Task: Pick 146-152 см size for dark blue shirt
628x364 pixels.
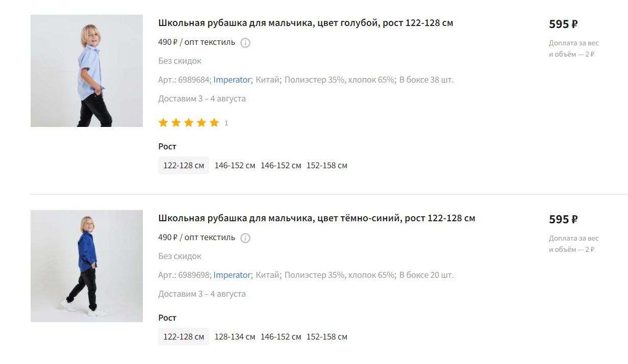Action: [281, 337]
